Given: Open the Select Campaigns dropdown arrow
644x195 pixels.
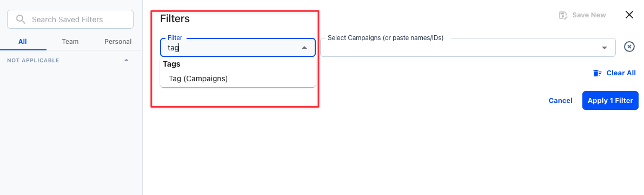Looking at the screenshot, I should [605, 48].
